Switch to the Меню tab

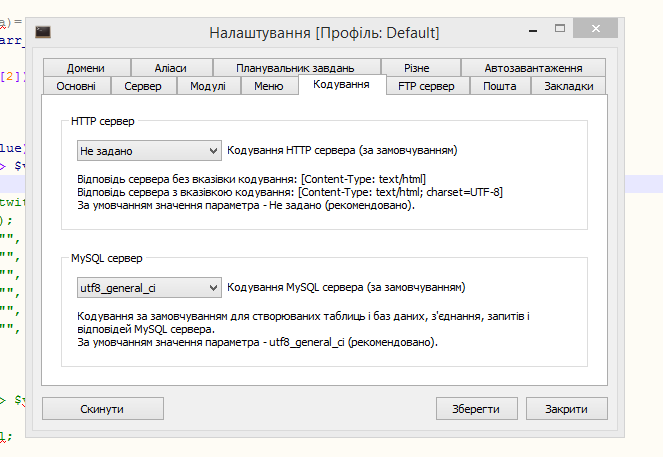coord(268,87)
